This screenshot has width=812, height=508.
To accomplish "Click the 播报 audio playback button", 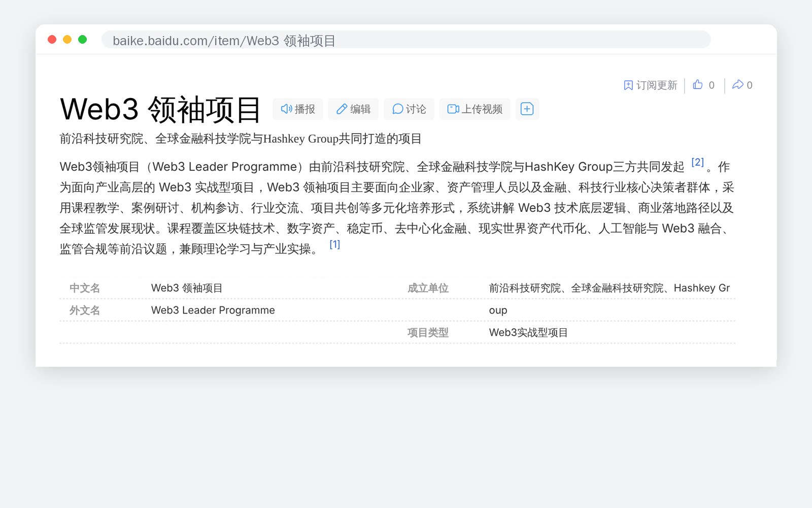I will click(x=298, y=109).
